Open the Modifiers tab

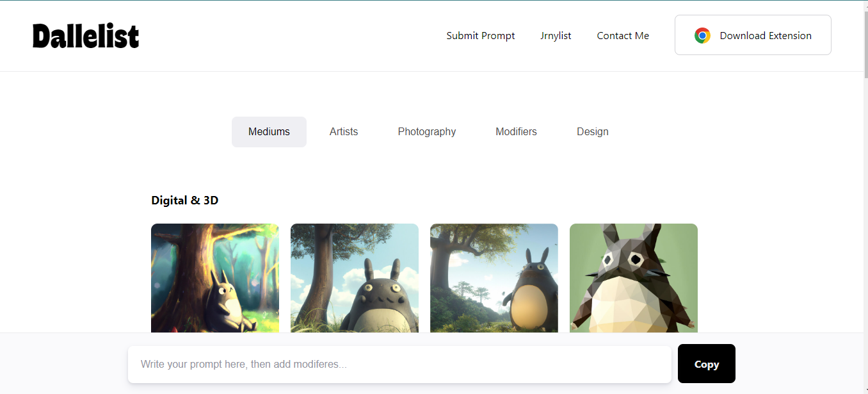point(516,132)
